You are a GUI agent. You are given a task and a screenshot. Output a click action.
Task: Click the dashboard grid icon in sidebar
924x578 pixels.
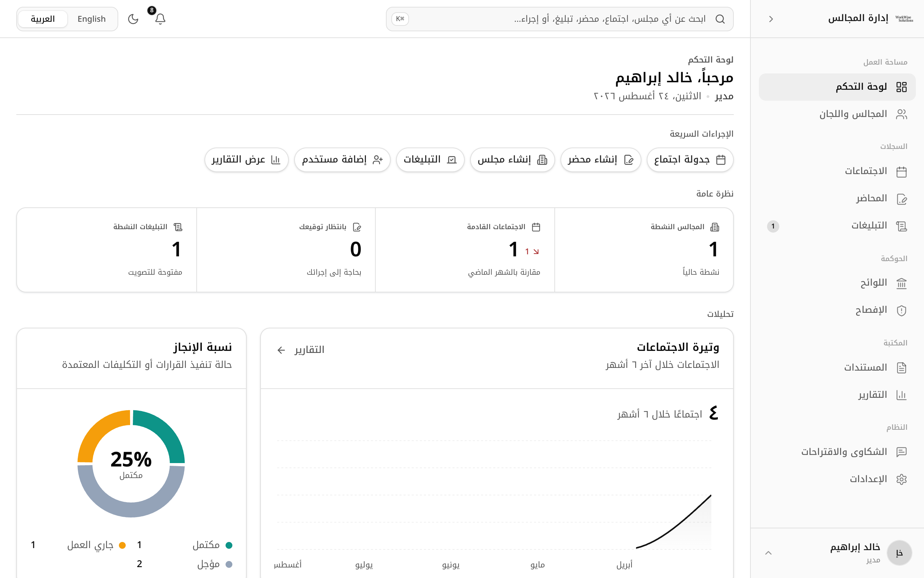[x=901, y=87]
